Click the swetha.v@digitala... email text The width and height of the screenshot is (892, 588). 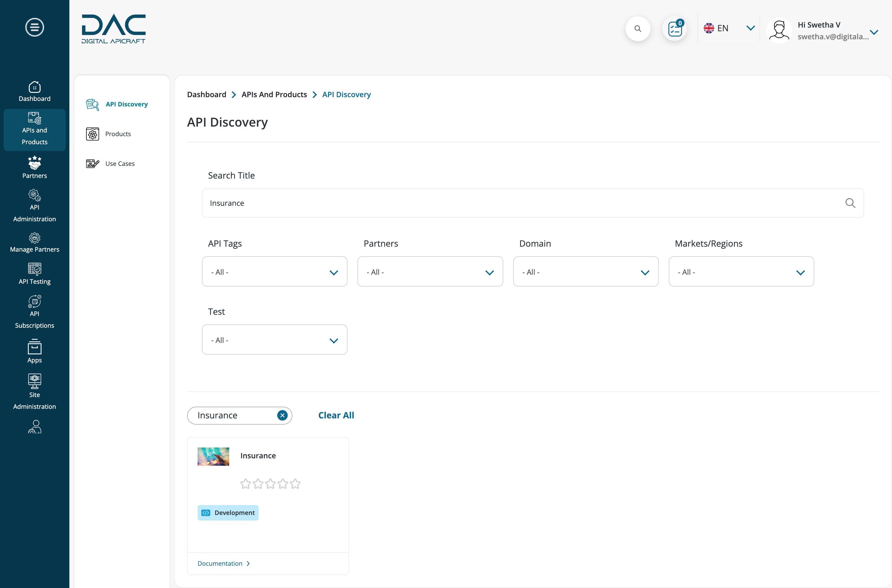(x=833, y=37)
